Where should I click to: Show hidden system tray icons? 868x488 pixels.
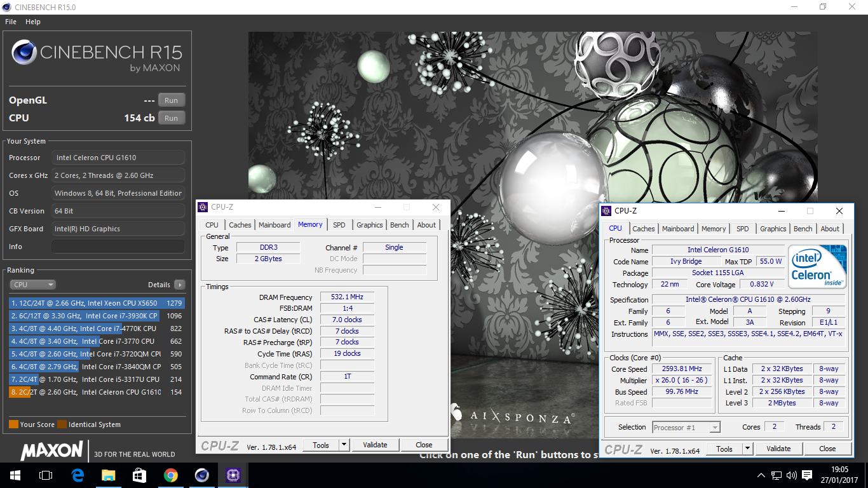click(761, 475)
